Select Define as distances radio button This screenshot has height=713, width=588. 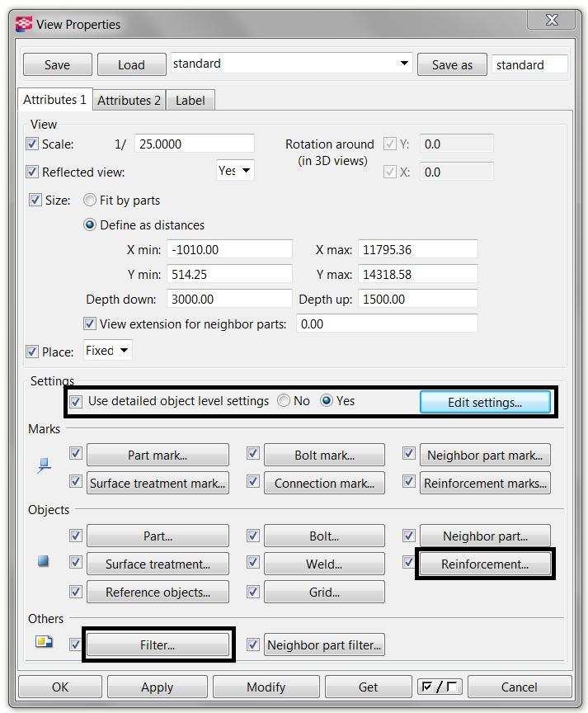(90, 224)
